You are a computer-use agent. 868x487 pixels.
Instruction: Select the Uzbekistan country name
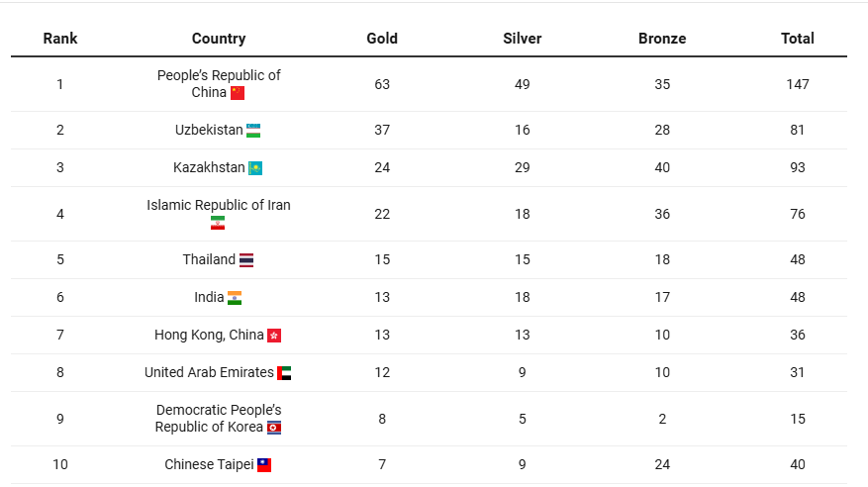(209, 130)
